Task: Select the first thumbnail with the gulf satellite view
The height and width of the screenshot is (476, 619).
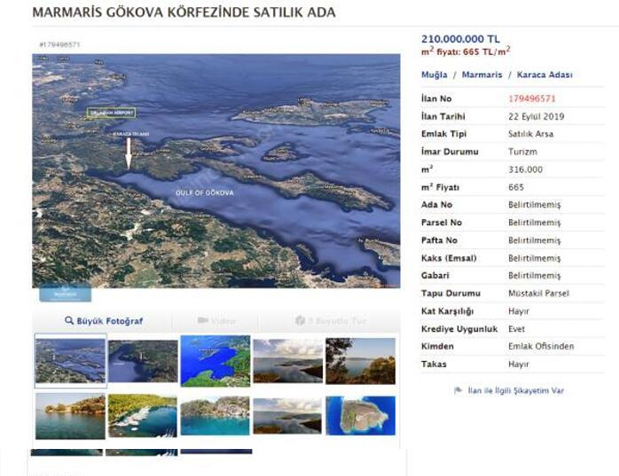Action: [x=69, y=360]
